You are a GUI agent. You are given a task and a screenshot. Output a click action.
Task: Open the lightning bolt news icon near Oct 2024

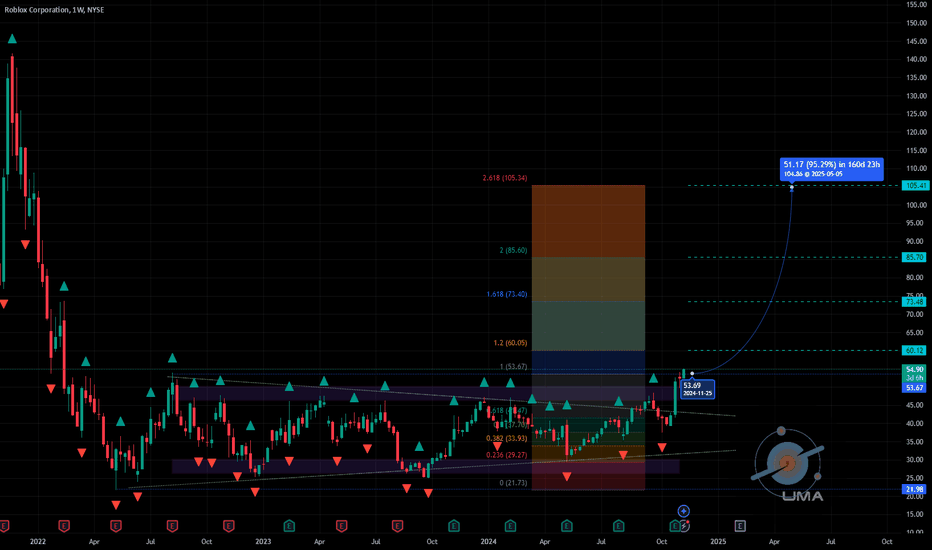tap(684, 526)
